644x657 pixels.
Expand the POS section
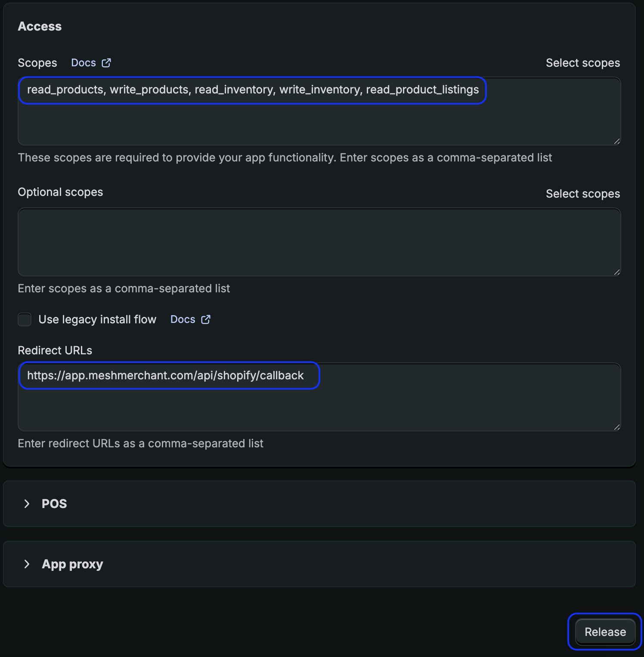(54, 504)
